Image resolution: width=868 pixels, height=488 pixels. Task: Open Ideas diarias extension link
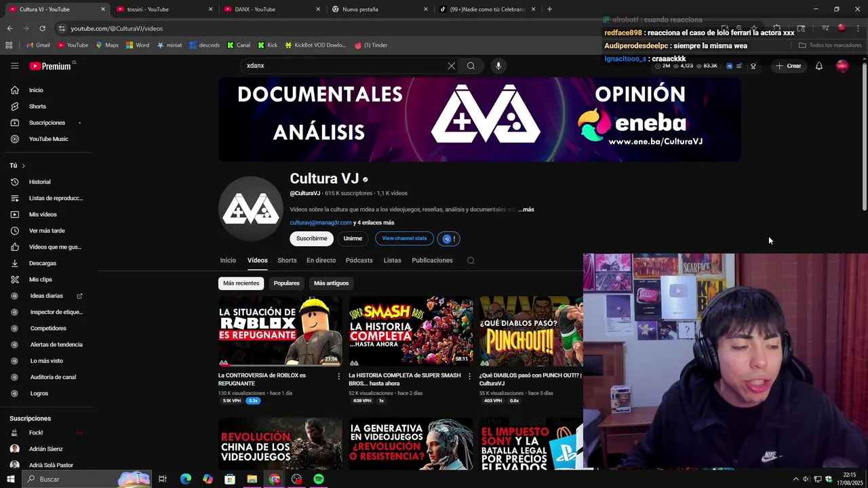point(46,296)
